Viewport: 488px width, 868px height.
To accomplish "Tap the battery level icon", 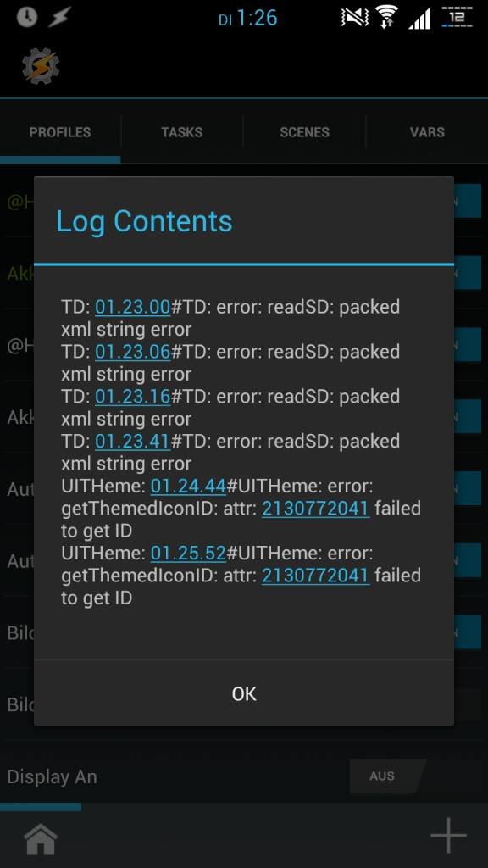I will (x=457, y=17).
